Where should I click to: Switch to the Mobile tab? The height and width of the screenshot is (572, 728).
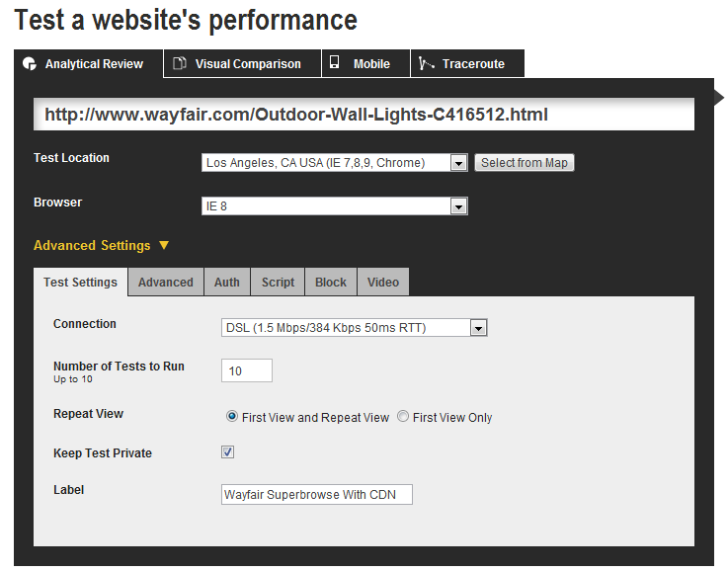(365, 63)
